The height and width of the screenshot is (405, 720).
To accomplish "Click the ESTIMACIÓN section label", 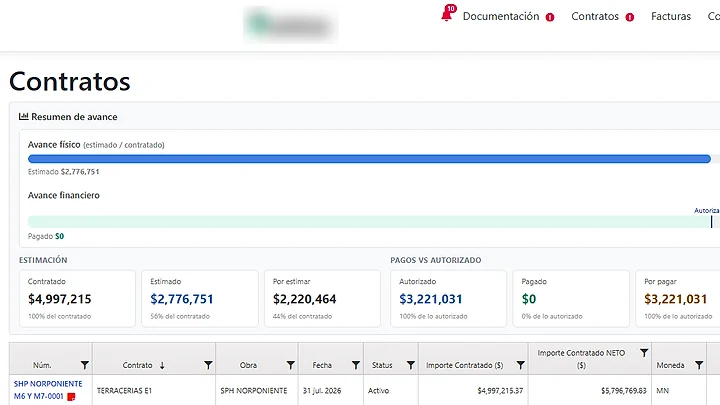I will pos(43,260).
